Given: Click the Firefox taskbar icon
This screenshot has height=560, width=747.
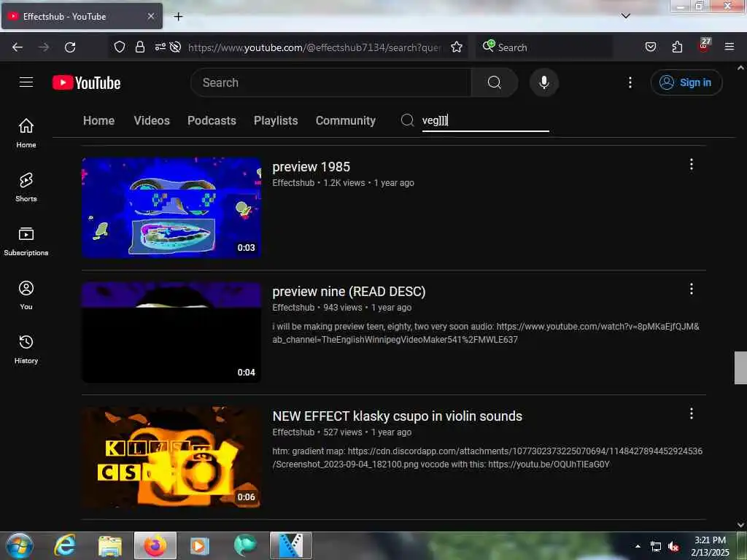Looking at the screenshot, I should [155, 545].
